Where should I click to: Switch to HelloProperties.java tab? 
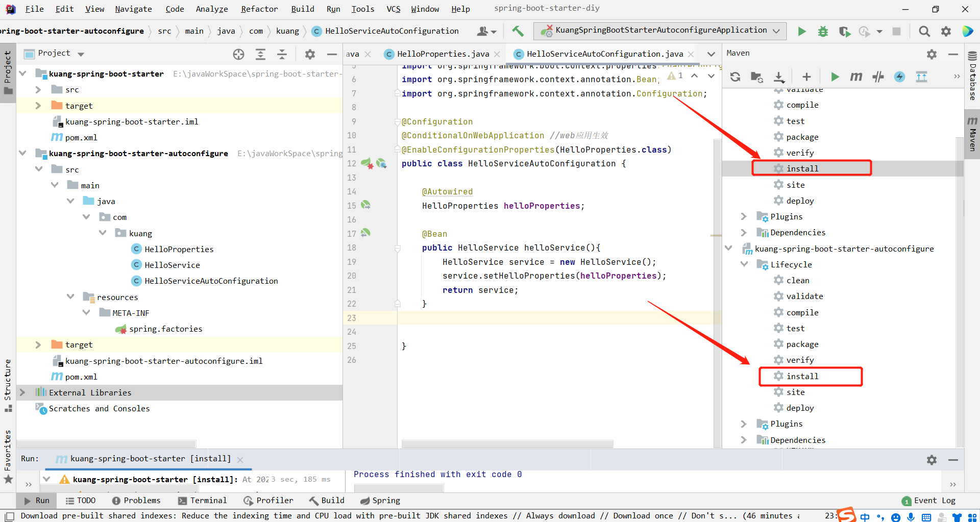(x=443, y=54)
